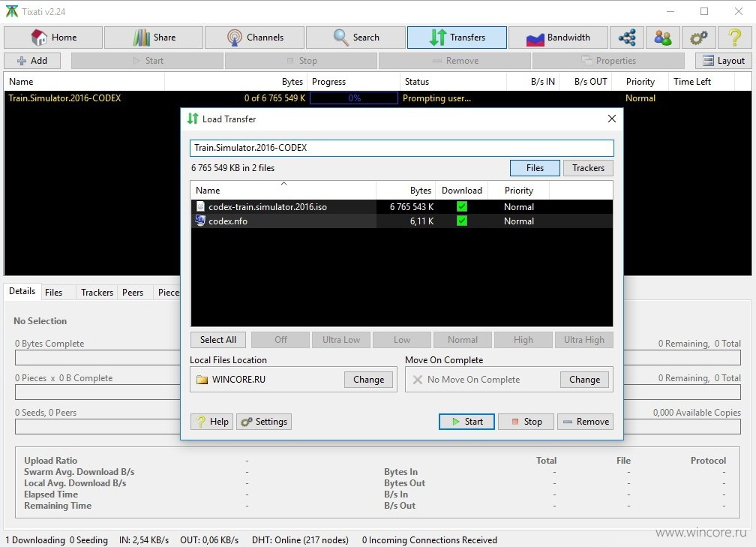Open the Layout options button
756x547 pixels.
click(x=724, y=60)
